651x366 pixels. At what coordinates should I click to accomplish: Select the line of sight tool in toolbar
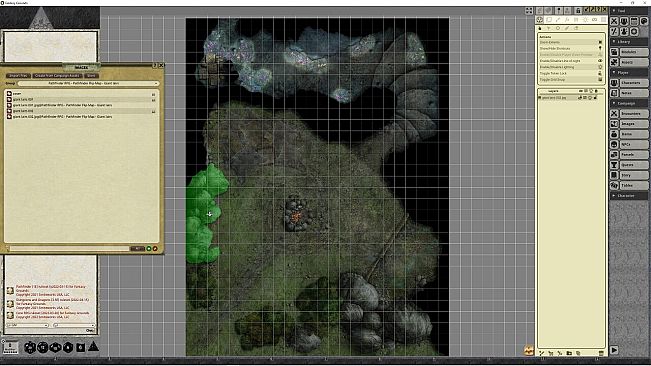coord(595,20)
